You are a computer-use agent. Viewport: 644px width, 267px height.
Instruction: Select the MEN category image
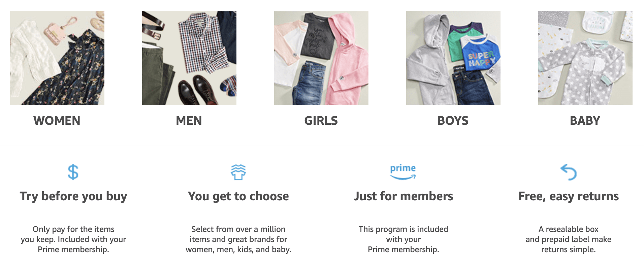coord(189,58)
